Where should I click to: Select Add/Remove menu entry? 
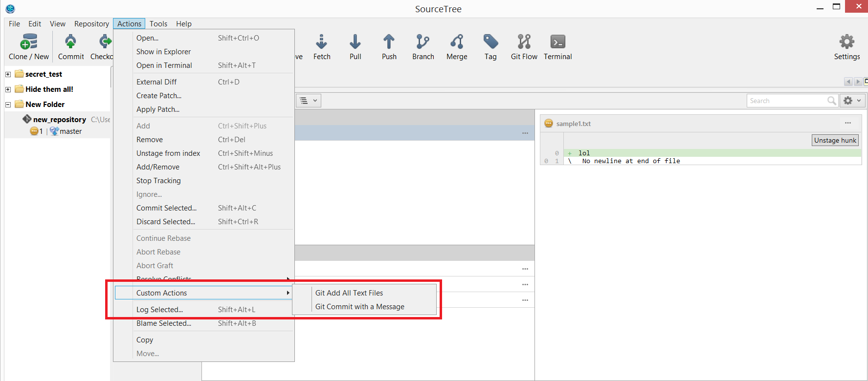pyautogui.click(x=204, y=167)
